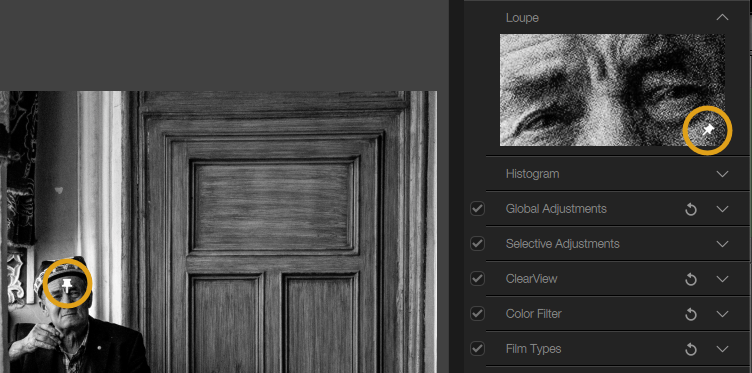Click the Selective Adjustments label

562,244
